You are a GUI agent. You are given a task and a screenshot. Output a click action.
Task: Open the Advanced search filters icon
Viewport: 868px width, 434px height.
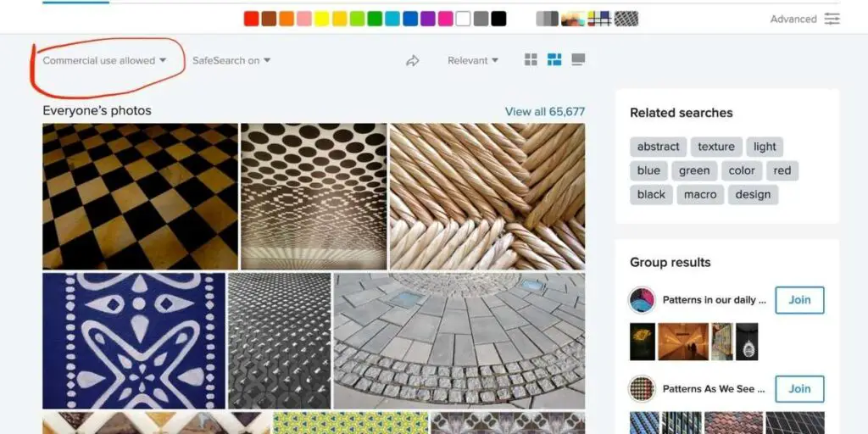832,19
